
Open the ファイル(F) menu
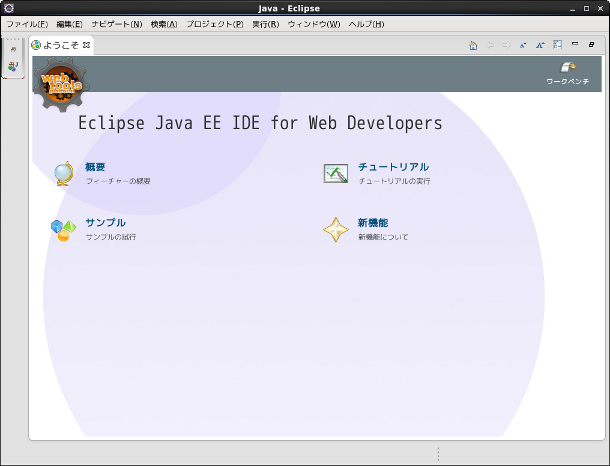coord(27,24)
